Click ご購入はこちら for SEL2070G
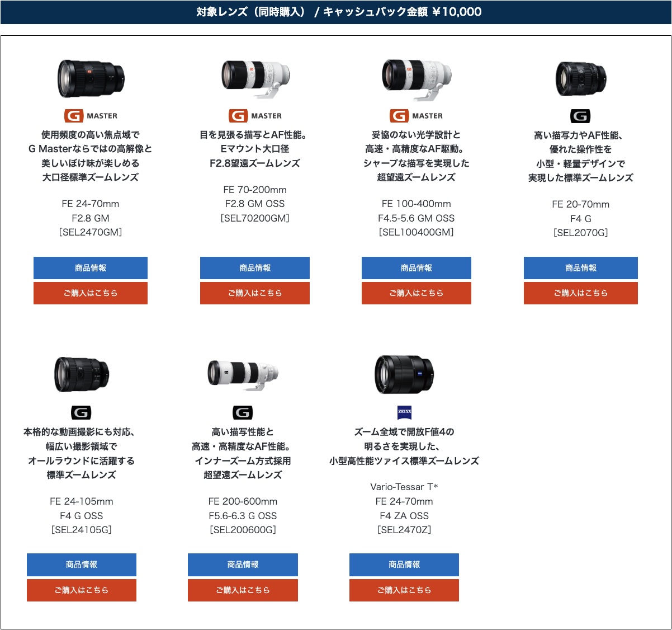 point(581,293)
